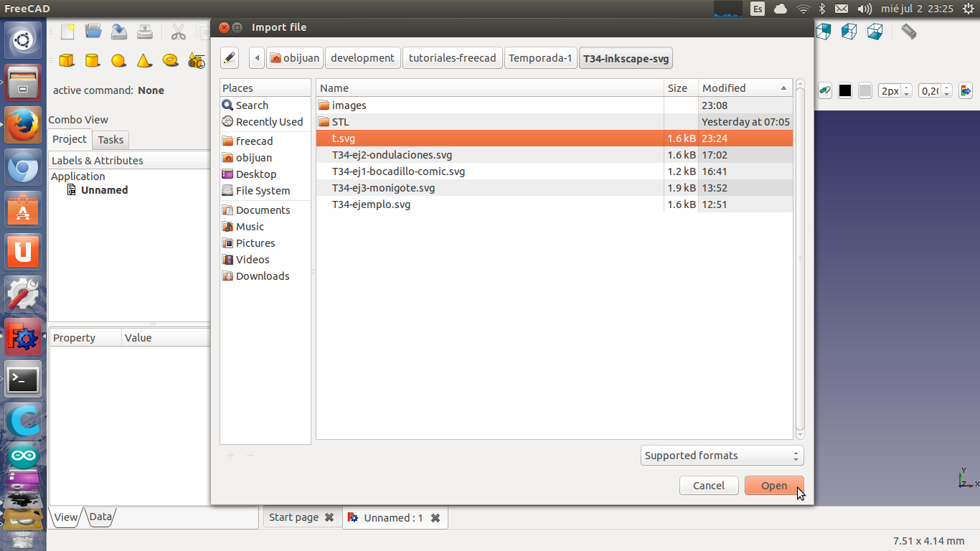The height and width of the screenshot is (551, 980).
Task: Navigate to development folder in path bar
Action: (x=362, y=58)
